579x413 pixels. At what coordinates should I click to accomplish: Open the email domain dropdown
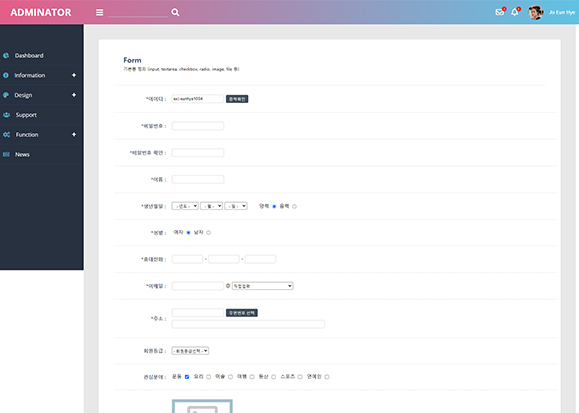point(263,286)
